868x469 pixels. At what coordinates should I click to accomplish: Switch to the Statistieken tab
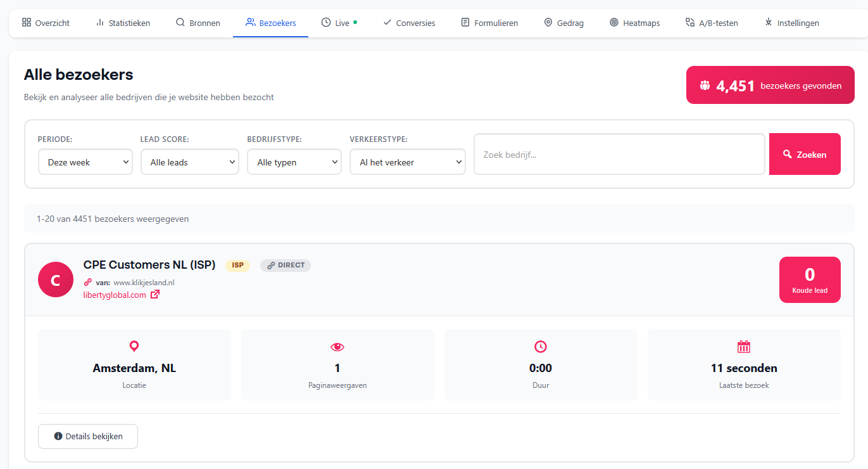click(x=123, y=23)
